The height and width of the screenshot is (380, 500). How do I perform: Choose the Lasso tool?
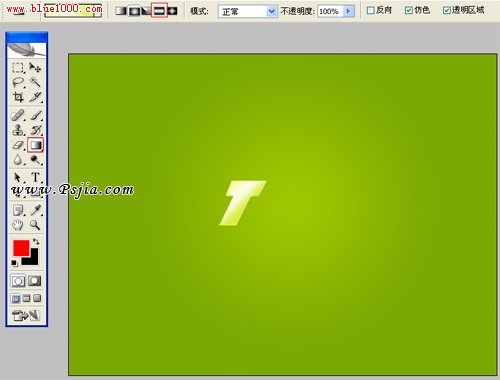(x=18, y=82)
